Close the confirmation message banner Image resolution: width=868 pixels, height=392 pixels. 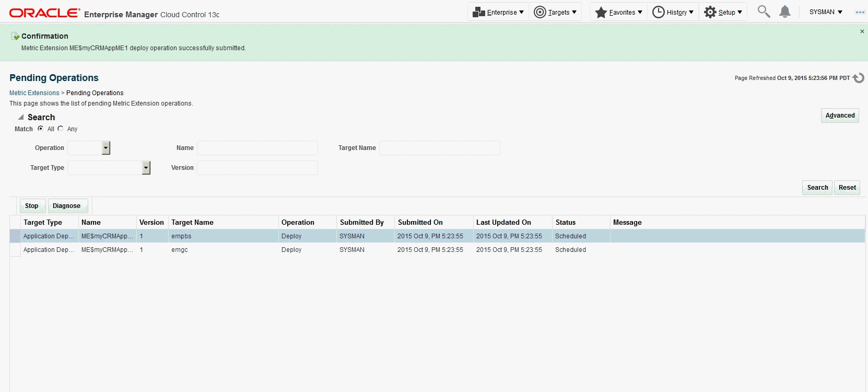coord(862,31)
